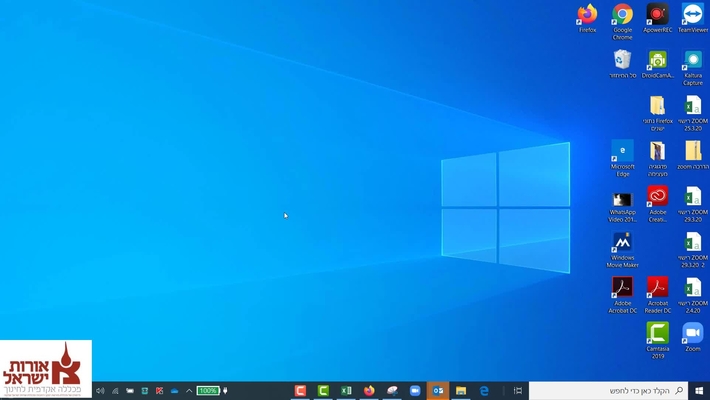Click the power plug tray icon
Image resolution: width=710 pixels, height=400 pixels.
[225, 390]
